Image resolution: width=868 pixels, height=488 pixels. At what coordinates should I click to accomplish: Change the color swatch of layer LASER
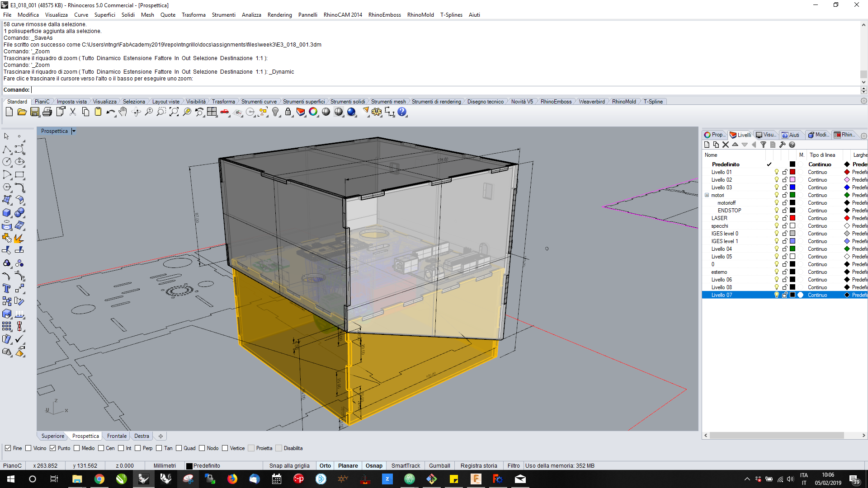(x=793, y=218)
